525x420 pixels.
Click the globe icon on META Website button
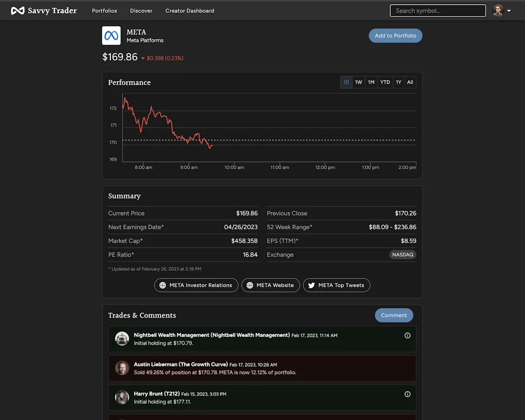point(250,285)
